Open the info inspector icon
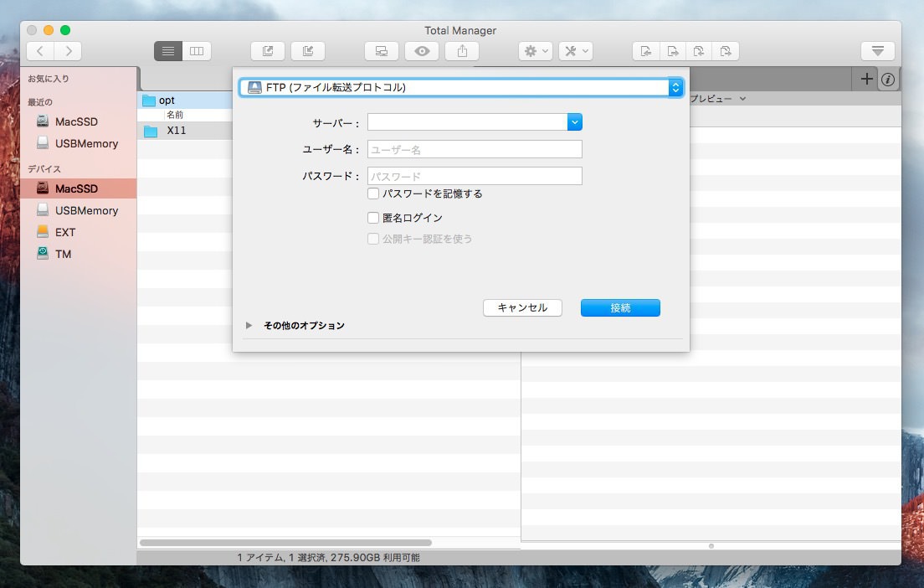The height and width of the screenshot is (588, 924). pyautogui.click(x=888, y=79)
